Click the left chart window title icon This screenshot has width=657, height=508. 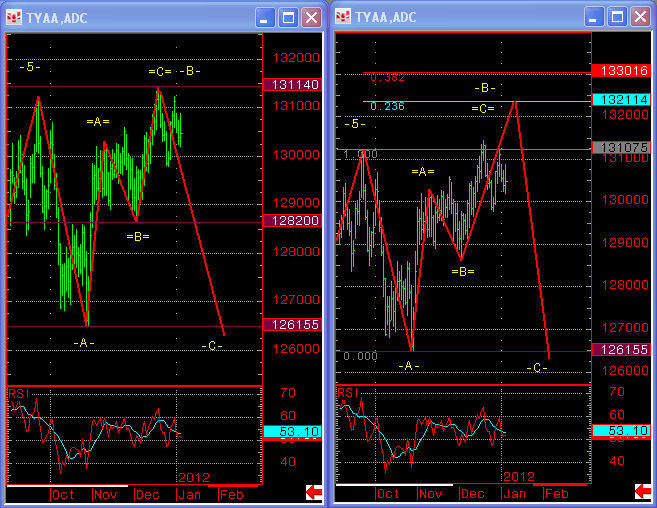pos(13,17)
